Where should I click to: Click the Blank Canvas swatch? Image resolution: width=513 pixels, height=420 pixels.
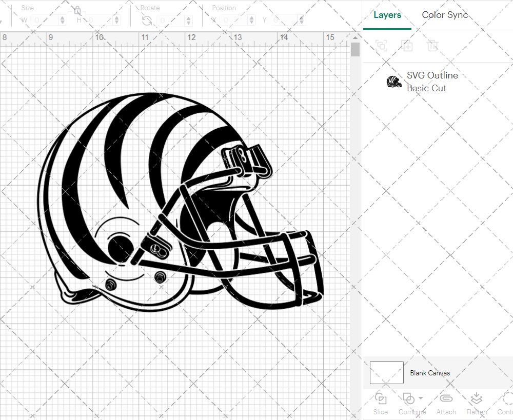pyautogui.click(x=386, y=373)
